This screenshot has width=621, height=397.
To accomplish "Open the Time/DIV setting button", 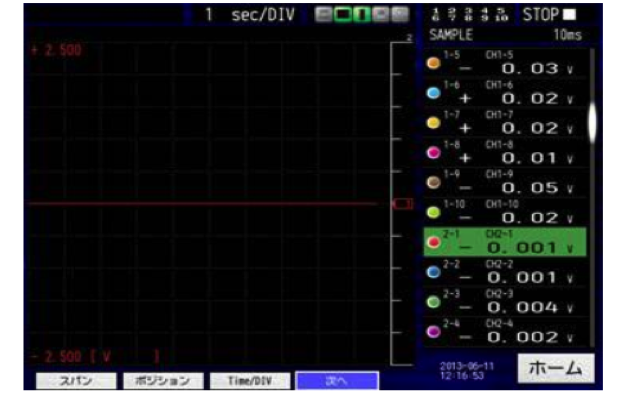I will [x=250, y=381].
